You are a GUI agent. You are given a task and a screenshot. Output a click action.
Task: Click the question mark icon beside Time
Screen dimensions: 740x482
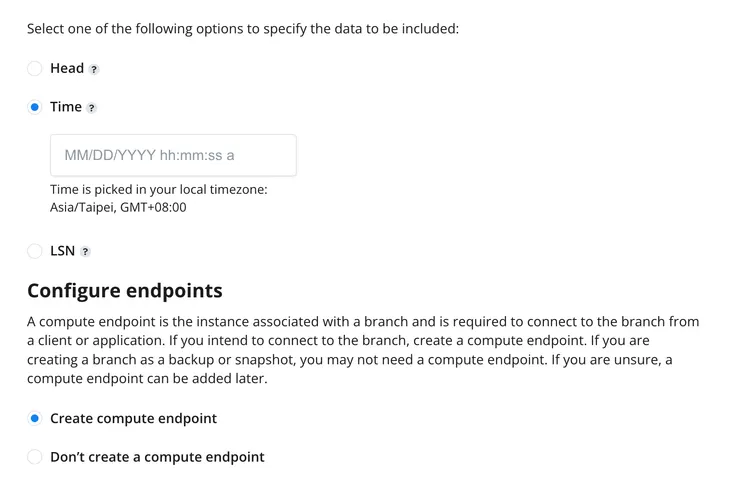(92, 108)
